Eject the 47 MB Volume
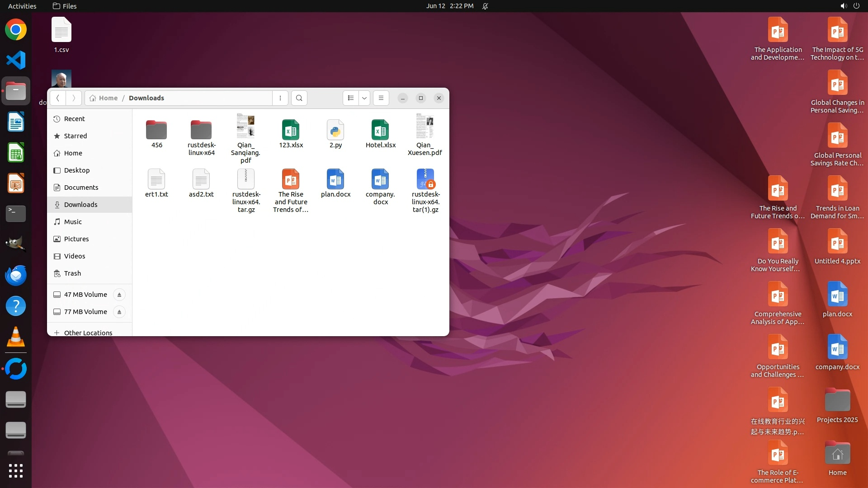 click(119, 295)
